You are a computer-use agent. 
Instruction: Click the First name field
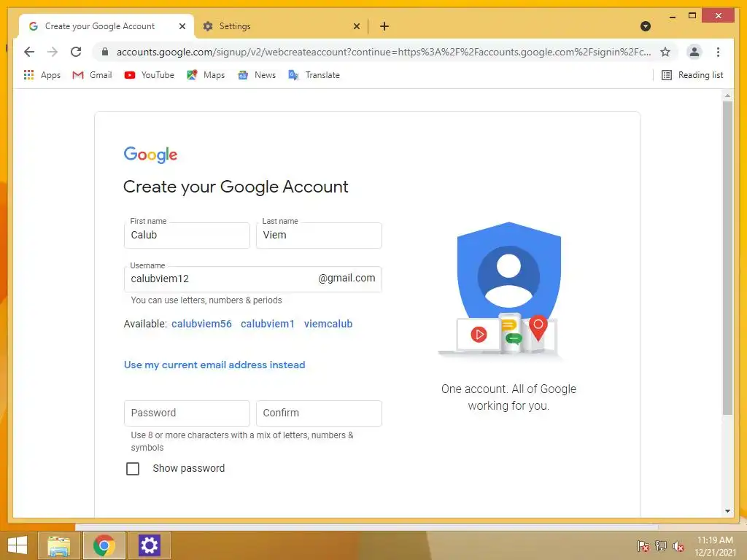[x=187, y=236]
